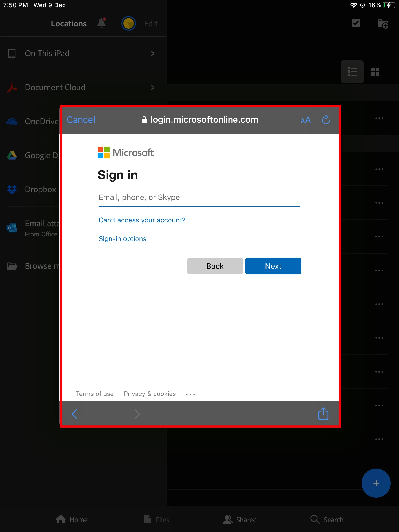Open notifications bell icon

[102, 23]
